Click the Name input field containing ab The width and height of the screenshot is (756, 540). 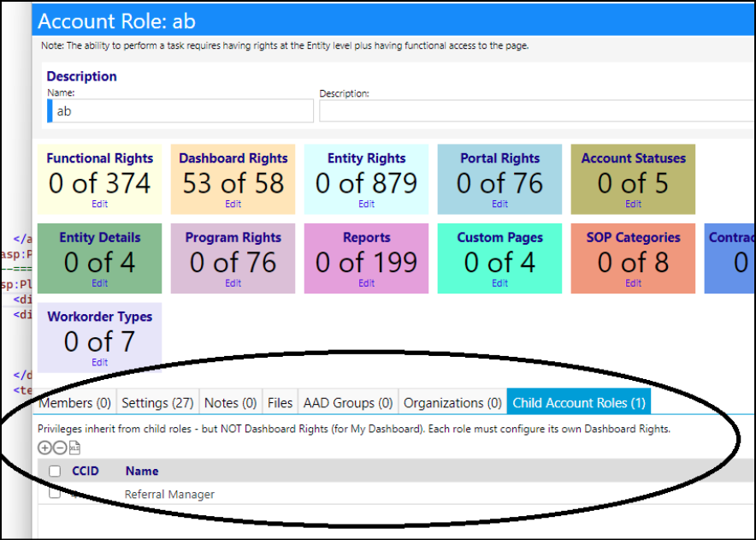[180, 111]
